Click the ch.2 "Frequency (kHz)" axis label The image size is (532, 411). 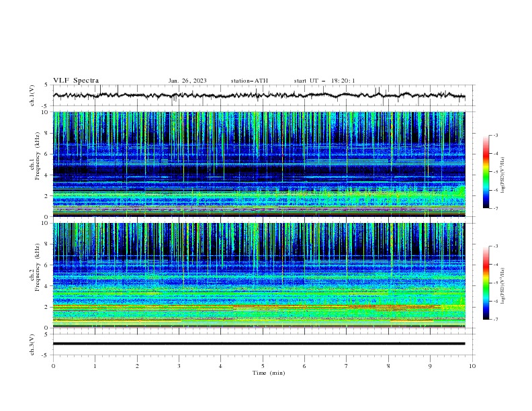(x=37, y=267)
